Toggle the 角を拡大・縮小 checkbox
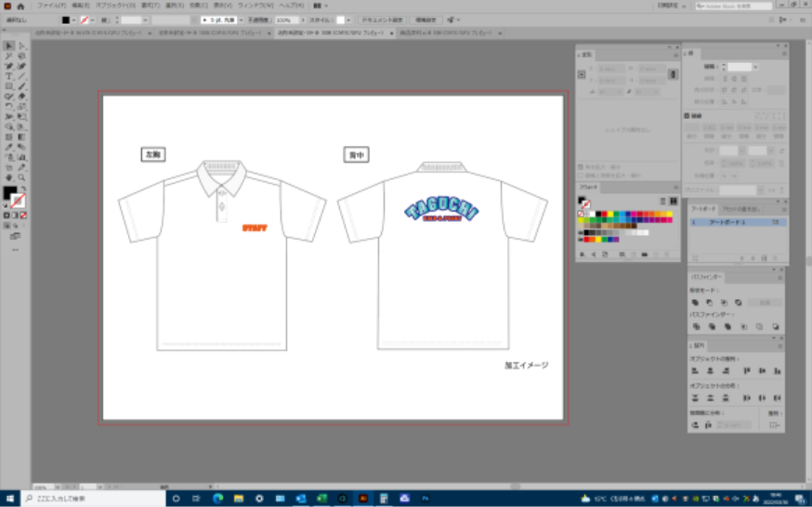The width and height of the screenshot is (812, 507). (x=581, y=167)
